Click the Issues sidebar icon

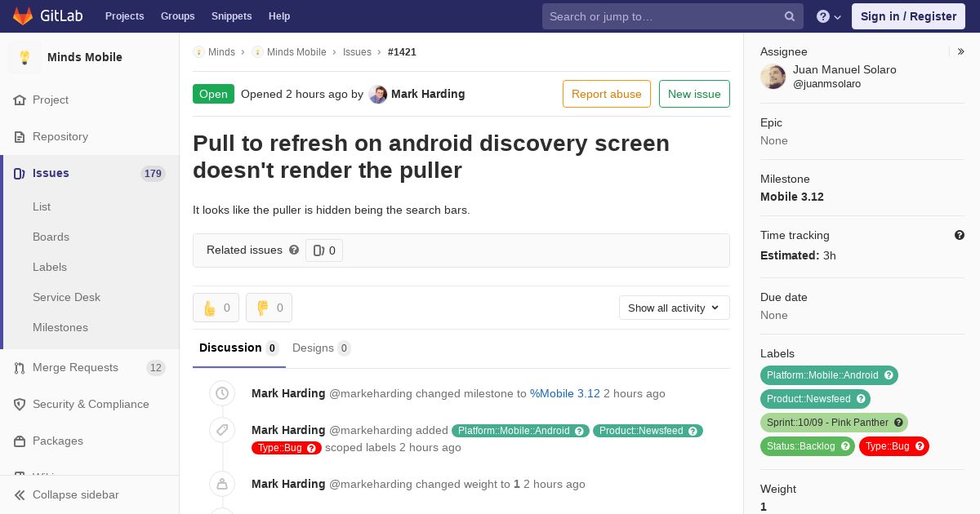click(x=20, y=174)
